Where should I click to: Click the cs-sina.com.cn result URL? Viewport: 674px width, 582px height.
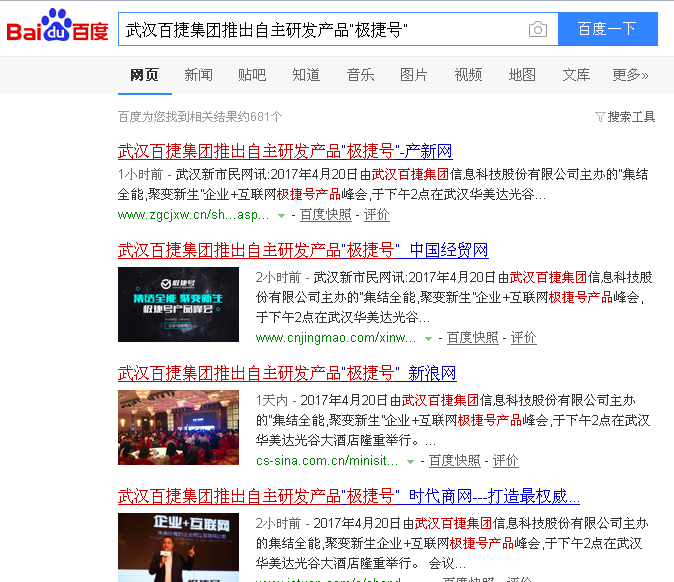point(327,461)
